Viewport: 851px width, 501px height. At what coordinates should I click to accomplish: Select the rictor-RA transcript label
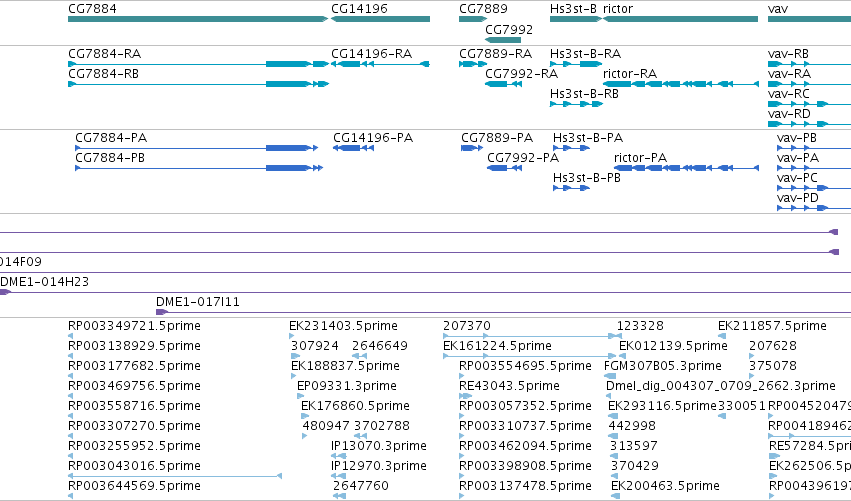point(630,74)
